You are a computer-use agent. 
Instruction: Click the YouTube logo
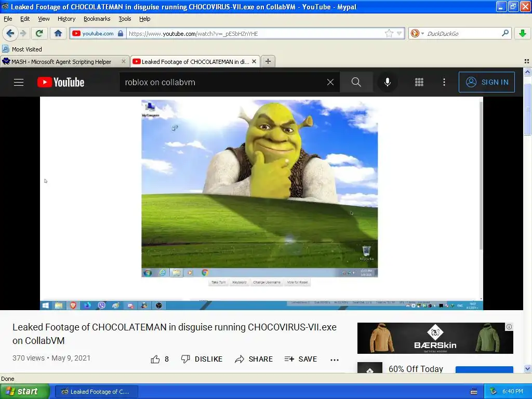[x=61, y=82]
